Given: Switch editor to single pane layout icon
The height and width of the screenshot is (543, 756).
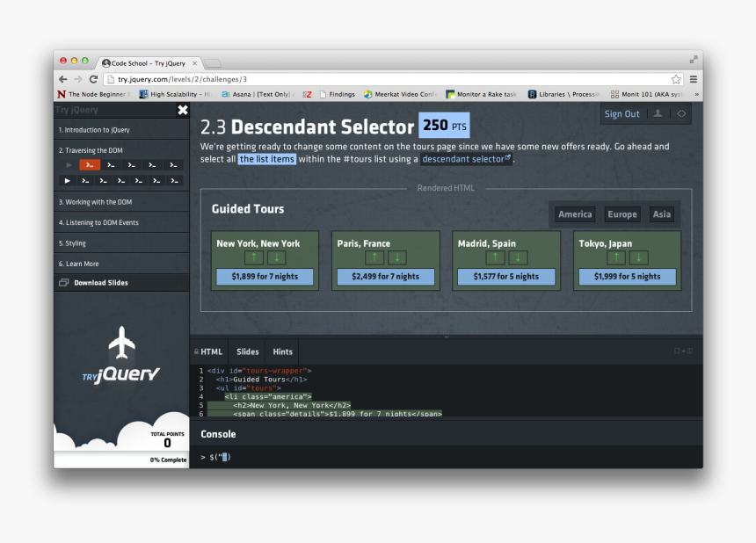Looking at the screenshot, I should 677,351.
